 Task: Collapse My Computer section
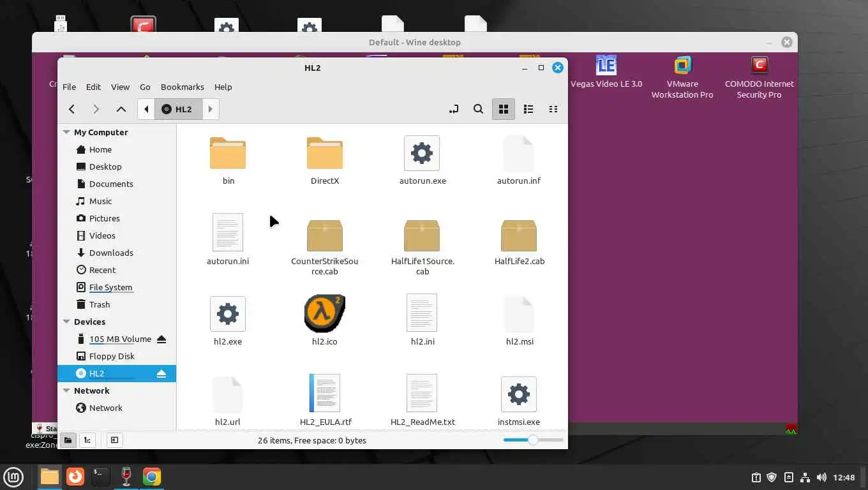tap(66, 132)
